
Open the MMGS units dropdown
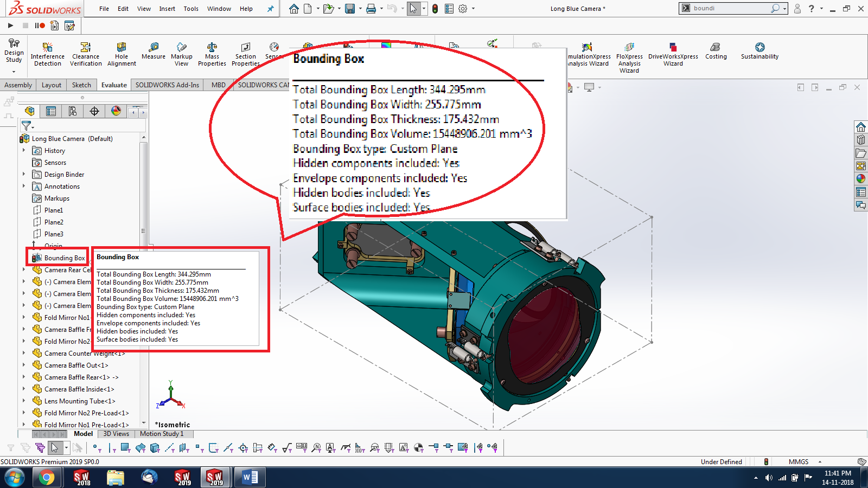(802, 461)
